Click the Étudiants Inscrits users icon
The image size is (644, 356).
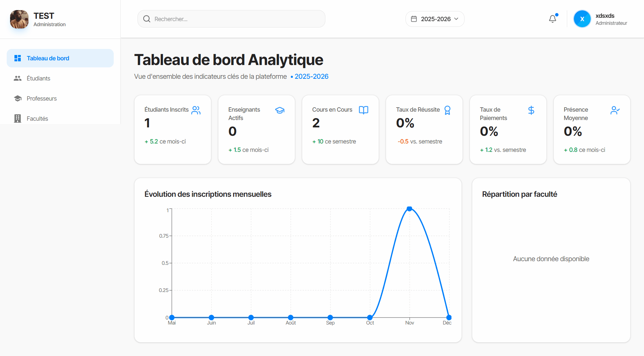click(x=196, y=110)
